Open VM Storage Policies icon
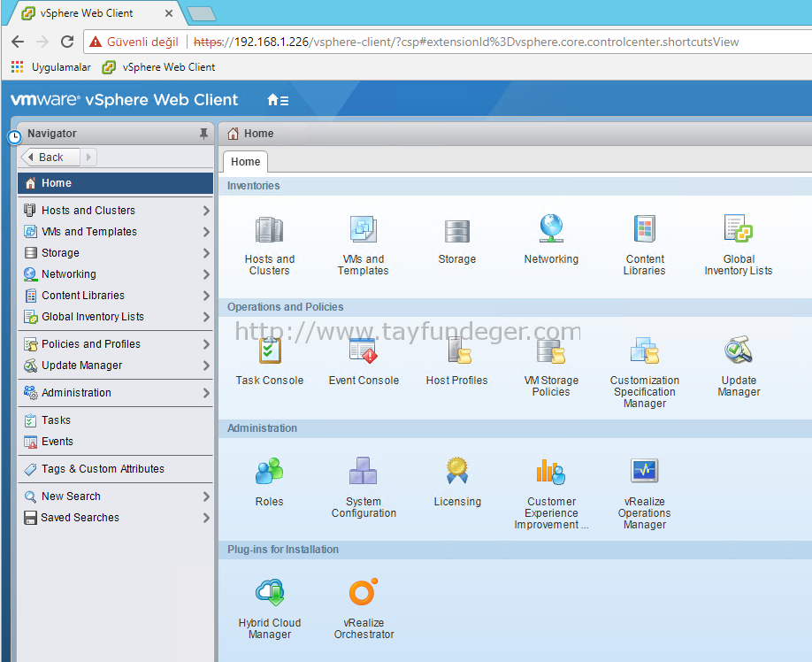The height and width of the screenshot is (662, 812). (x=551, y=350)
